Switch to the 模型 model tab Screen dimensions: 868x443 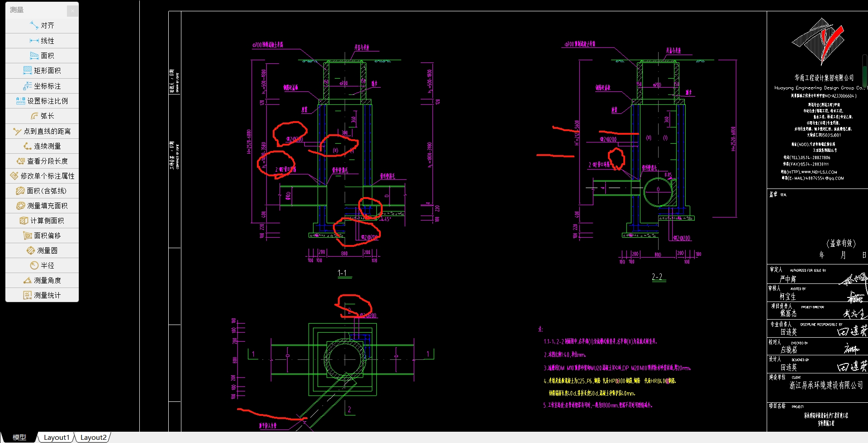(x=19, y=437)
